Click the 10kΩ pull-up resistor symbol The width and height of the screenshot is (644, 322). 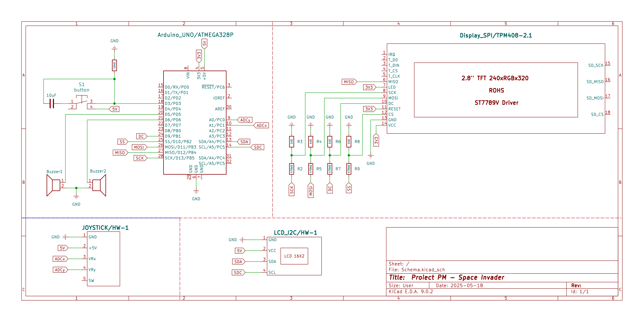pyautogui.click(x=114, y=65)
